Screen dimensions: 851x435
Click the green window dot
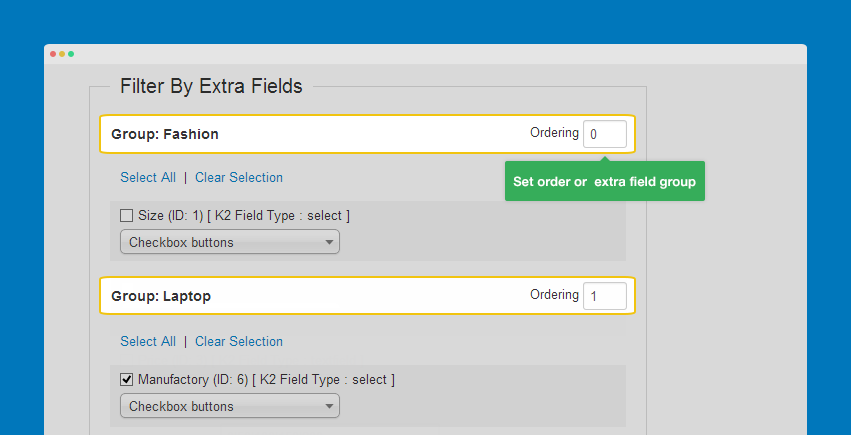tap(71, 54)
